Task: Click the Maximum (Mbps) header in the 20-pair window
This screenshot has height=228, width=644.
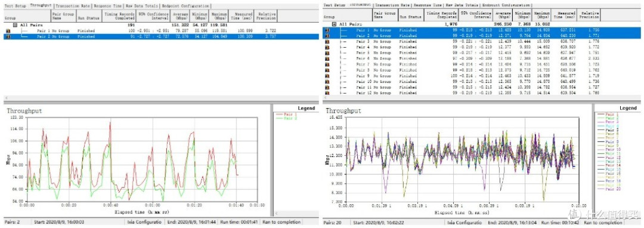Action: (542, 16)
